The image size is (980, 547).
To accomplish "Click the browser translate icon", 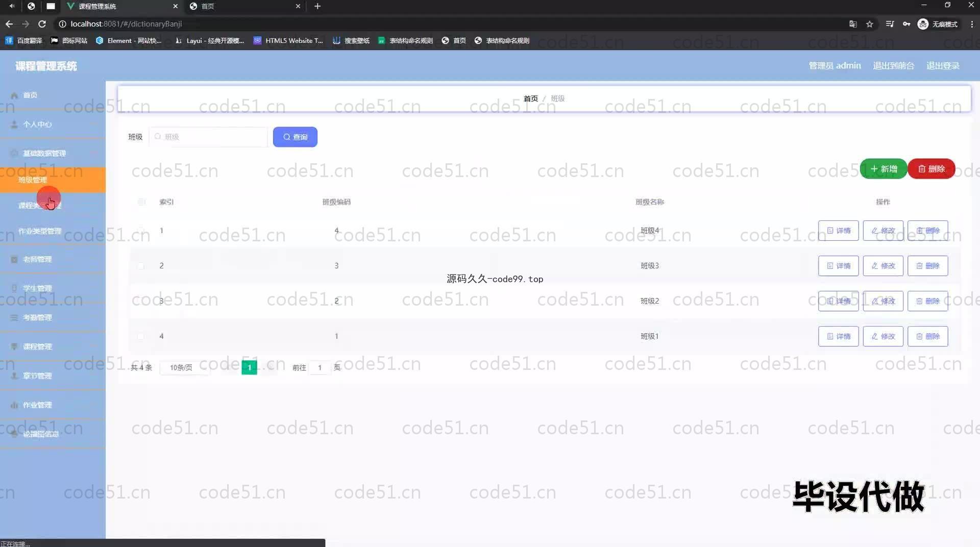I will point(853,24).
